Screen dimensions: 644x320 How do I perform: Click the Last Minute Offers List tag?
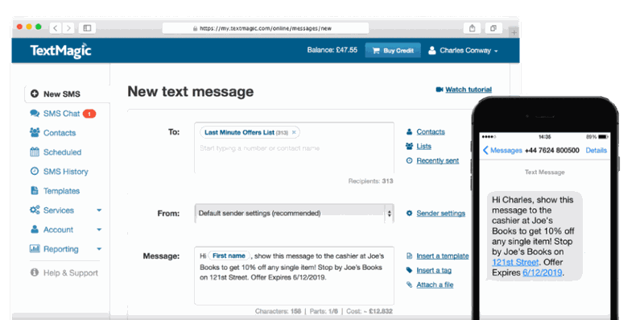(250, 132)
